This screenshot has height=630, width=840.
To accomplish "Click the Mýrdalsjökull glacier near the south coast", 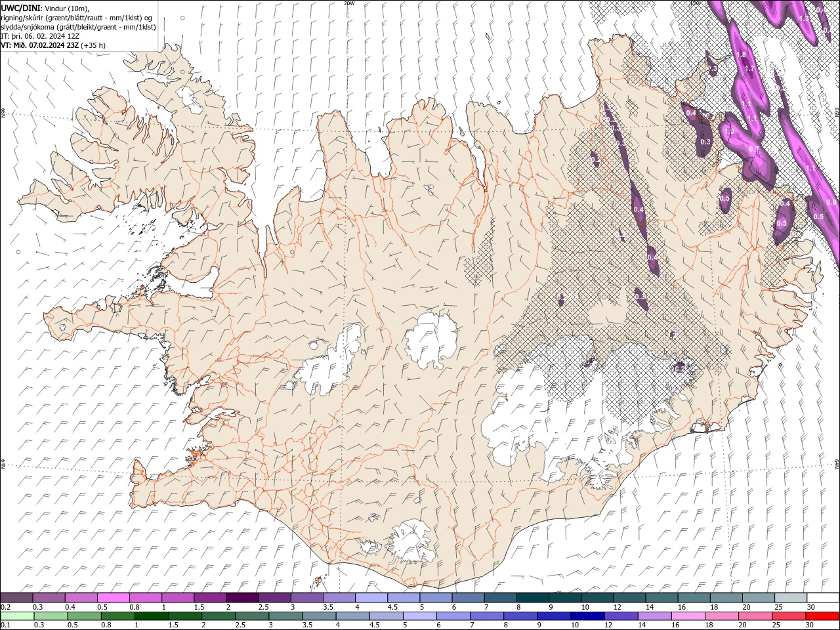I will (x=411, y=542).
